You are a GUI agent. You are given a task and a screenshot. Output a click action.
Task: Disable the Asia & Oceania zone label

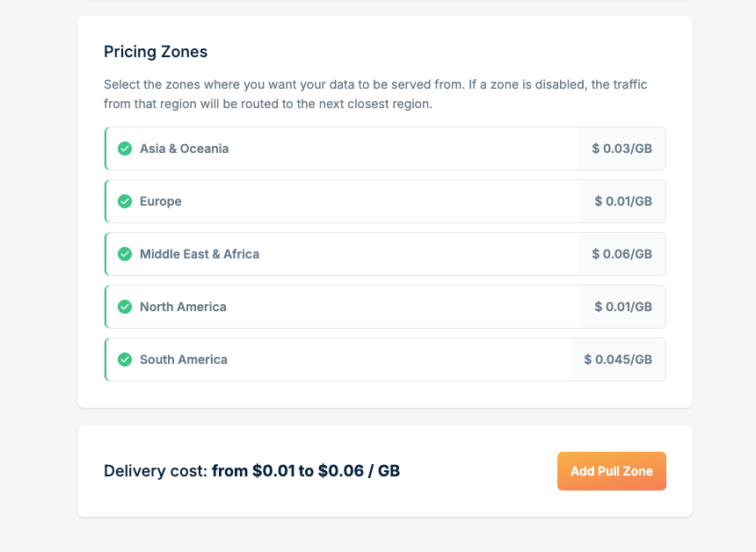click(184, 149)
